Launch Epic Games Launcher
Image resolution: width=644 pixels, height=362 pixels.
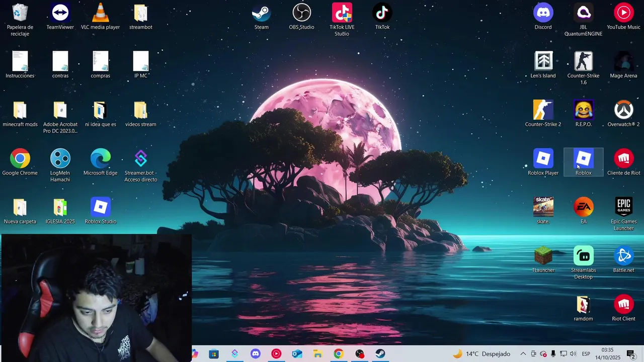click(x=624, y=215)
